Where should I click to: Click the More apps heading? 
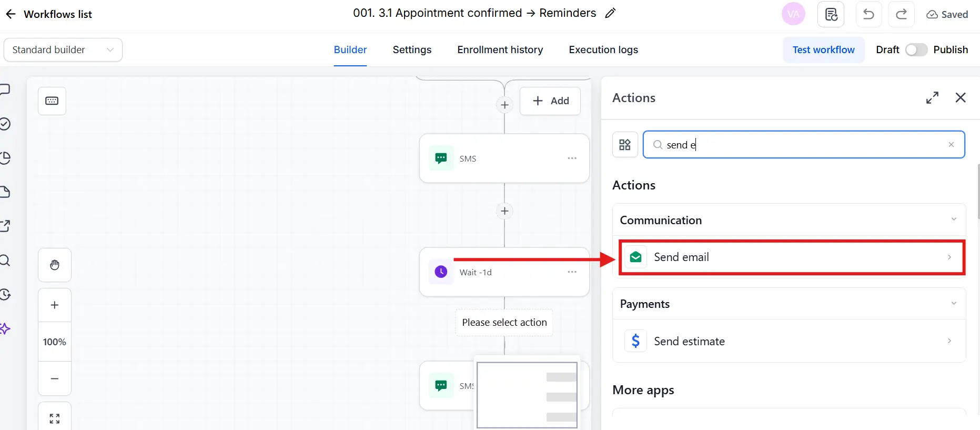tap(643, 390)
